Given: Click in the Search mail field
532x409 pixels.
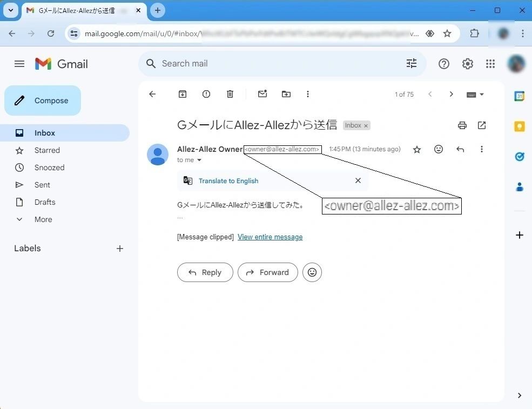Looking at the screenshot, I should pos(270,64).
